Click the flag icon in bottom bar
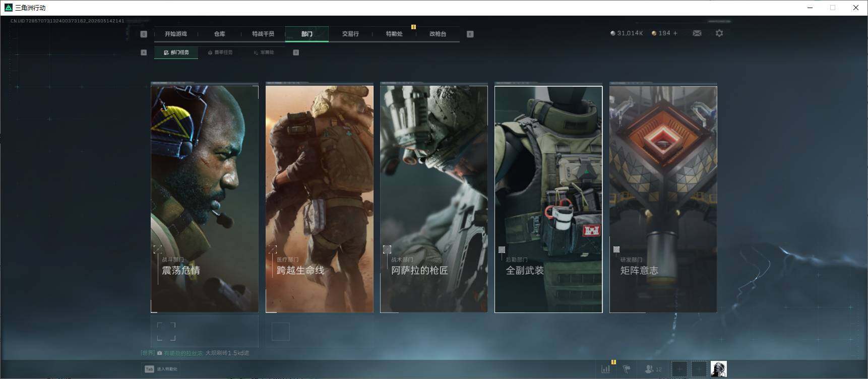This screenshot has width=868, height=379. [627, 369]
